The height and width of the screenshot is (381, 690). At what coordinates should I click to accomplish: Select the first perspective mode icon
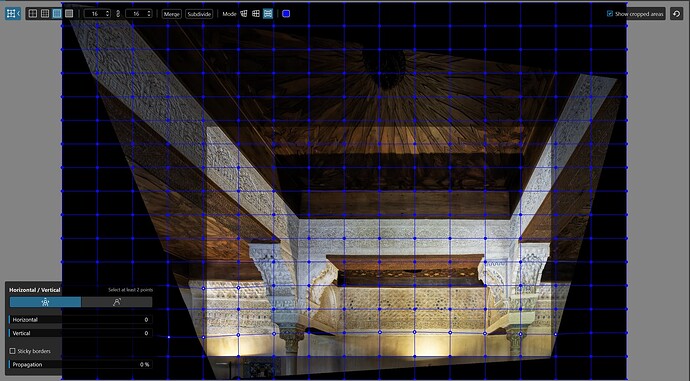pyautogui.click(x=244, y=14)
